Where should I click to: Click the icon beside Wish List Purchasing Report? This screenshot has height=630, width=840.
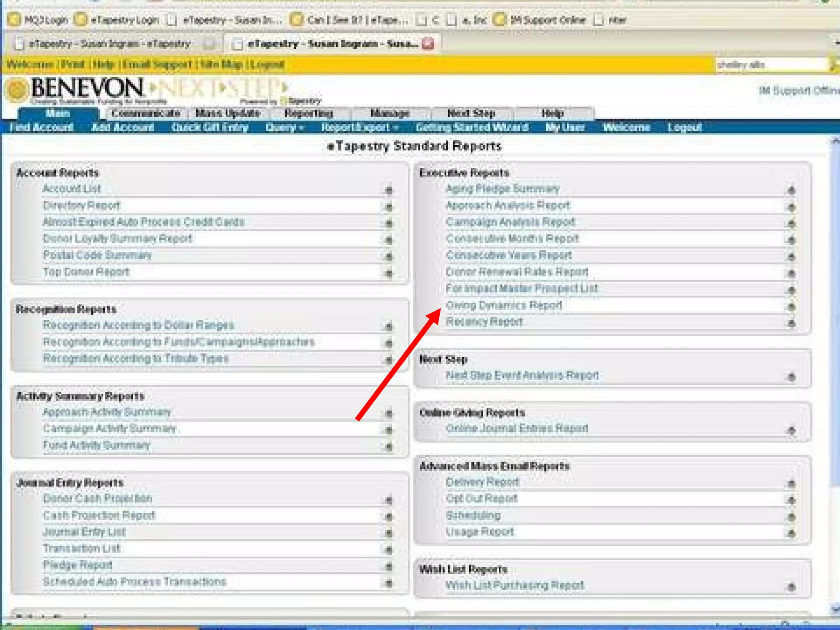[791, 587]
